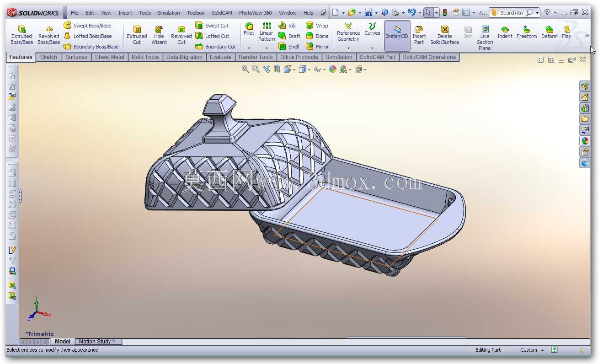This screenshot has width=603, height=364.
Task: Choose Lofted Boss/Base
Action: point(87,36)
